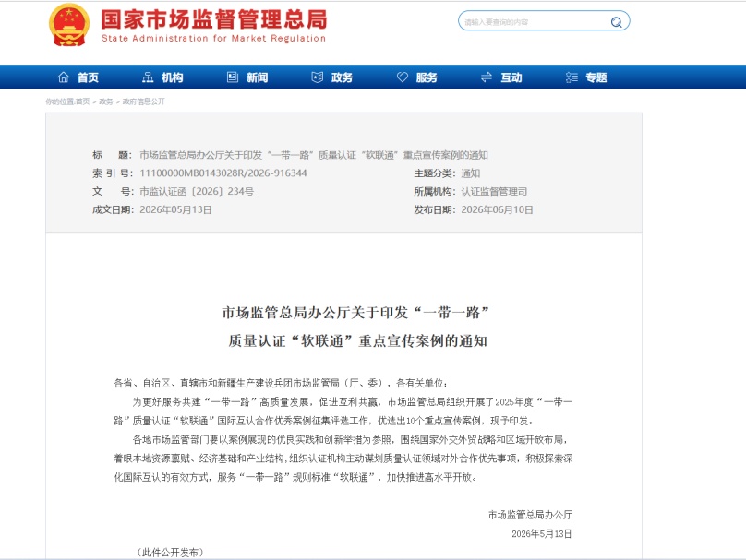
Task: Click the paragraph starting 为更好服务共建
Action: [343, 411]
